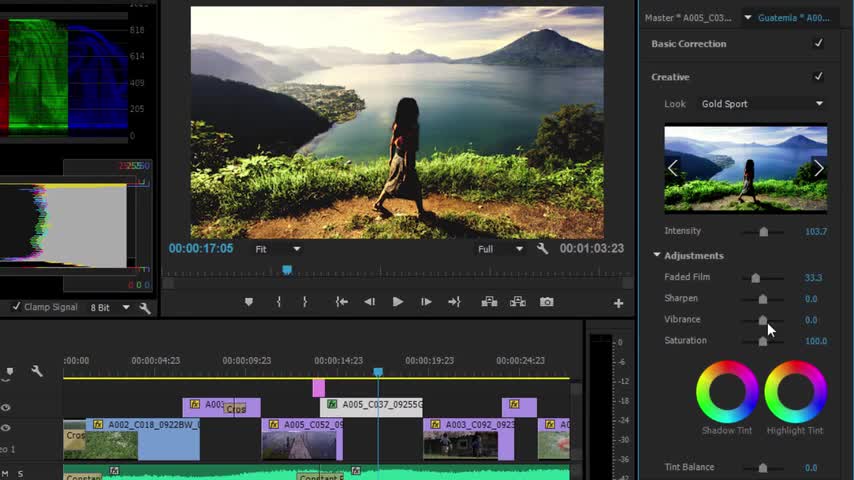Open the button editor plus icon

[x=618, y=303]
